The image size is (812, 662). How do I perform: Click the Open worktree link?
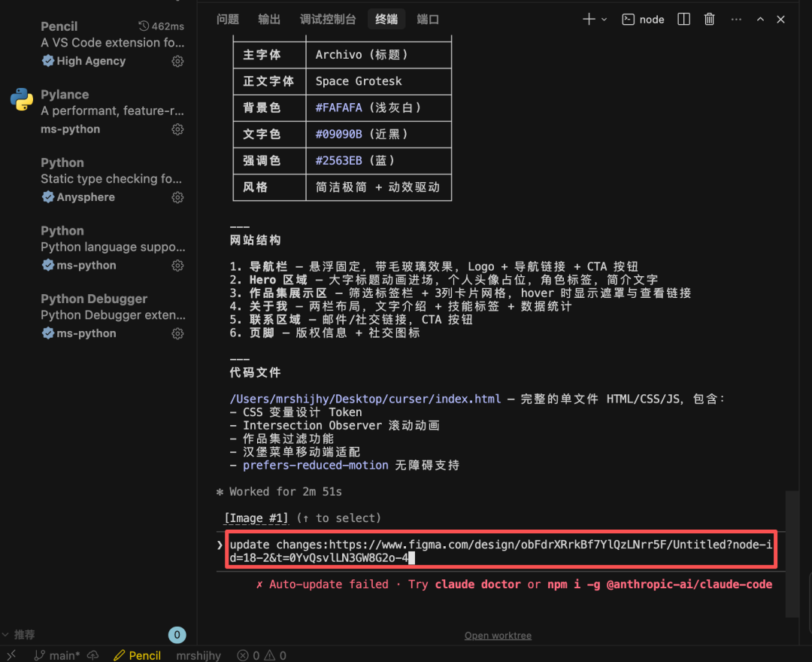click(x=498, y=635)
